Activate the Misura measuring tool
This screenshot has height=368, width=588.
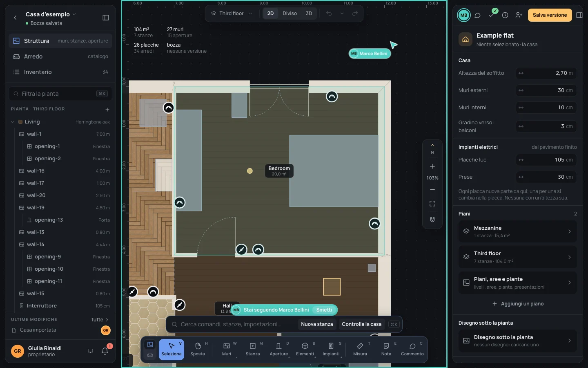click(360, 350)
